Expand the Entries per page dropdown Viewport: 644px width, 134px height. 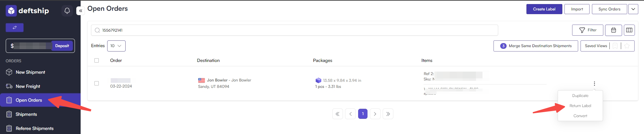click(x=116, y=46)
